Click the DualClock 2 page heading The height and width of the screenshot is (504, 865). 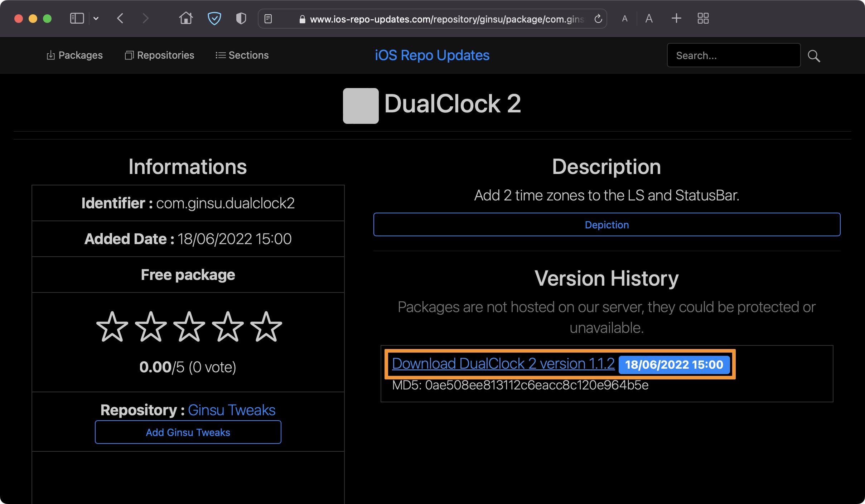point(453,104)
